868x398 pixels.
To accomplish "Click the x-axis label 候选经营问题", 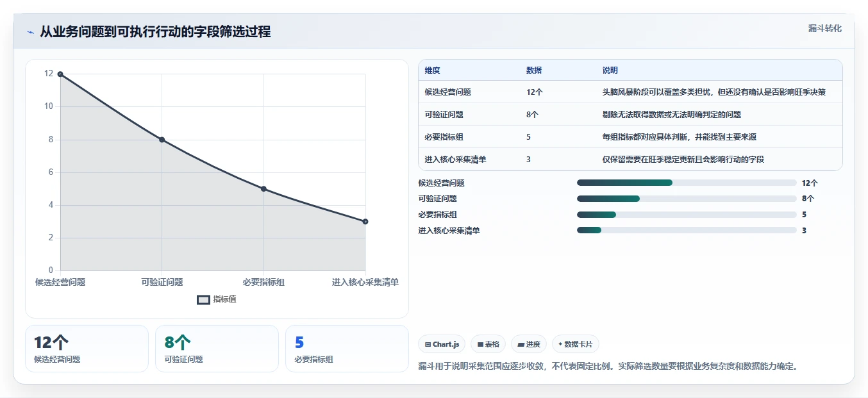I will click(x=60, y=282).
